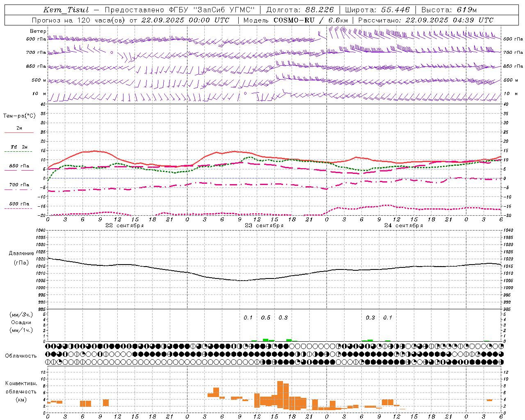
Task: Click the Давление axis title
Action: (21, 253)
